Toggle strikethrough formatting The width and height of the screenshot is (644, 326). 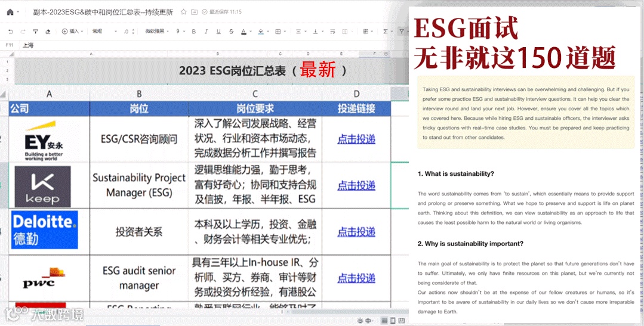tap(231, 32)
